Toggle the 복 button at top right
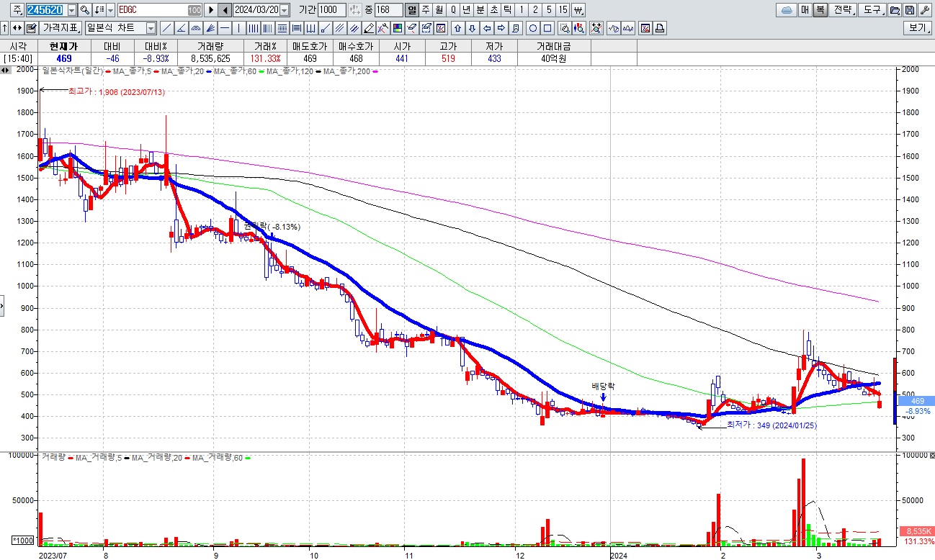 [820, 10]
